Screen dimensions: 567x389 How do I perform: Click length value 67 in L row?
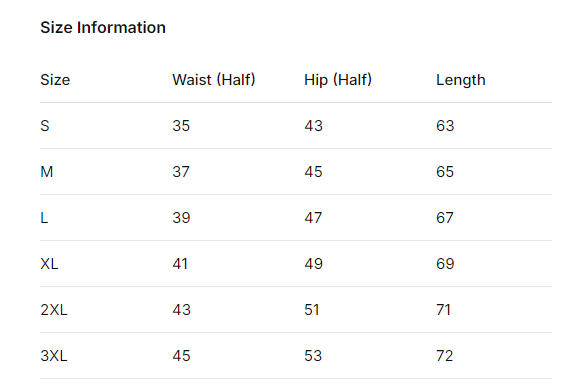[x=445, y=218]
